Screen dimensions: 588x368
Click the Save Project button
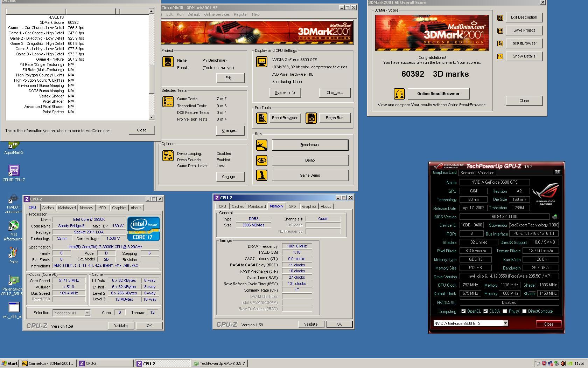point(524,30)
